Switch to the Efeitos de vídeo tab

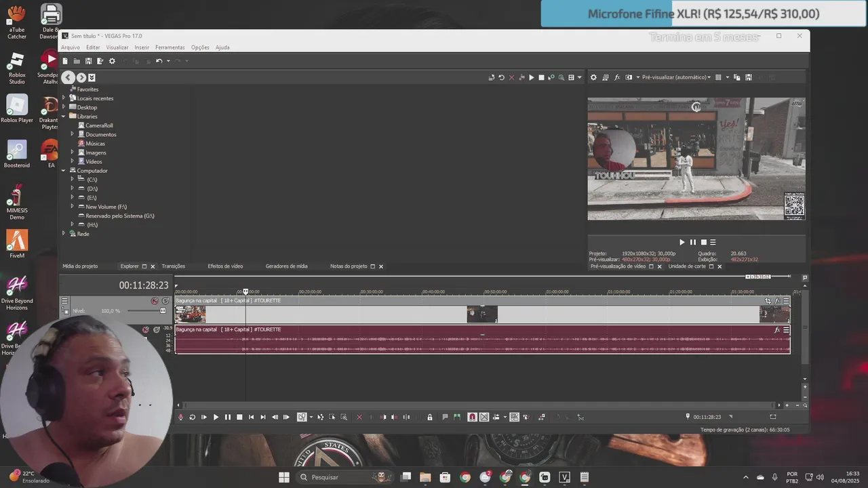225,266
